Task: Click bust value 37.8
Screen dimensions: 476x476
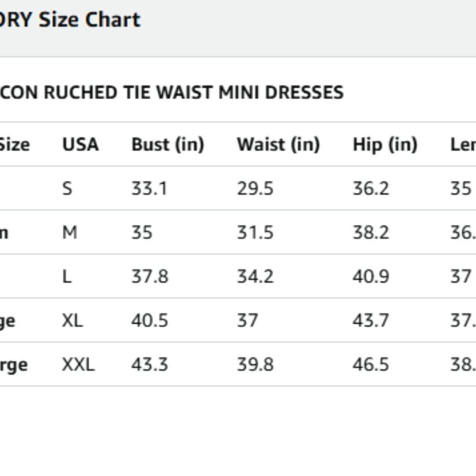Action: (x=149, y=277)
